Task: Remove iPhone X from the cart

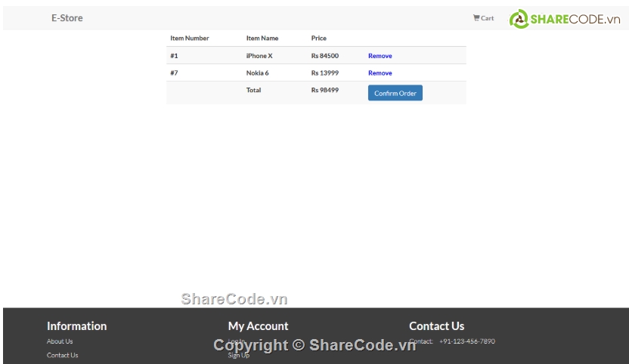Action: click(x=380, y=56)
